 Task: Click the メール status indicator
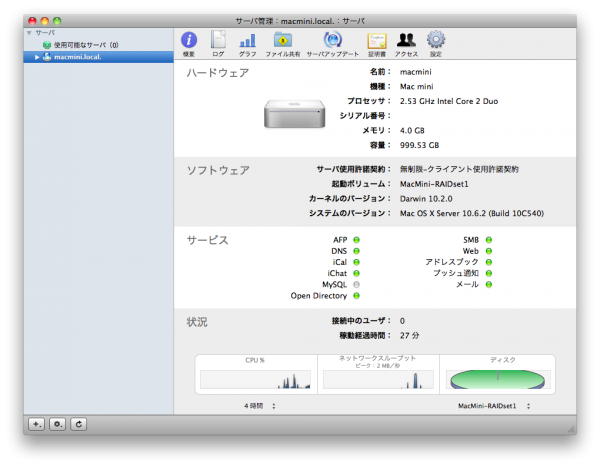(489, 284)
